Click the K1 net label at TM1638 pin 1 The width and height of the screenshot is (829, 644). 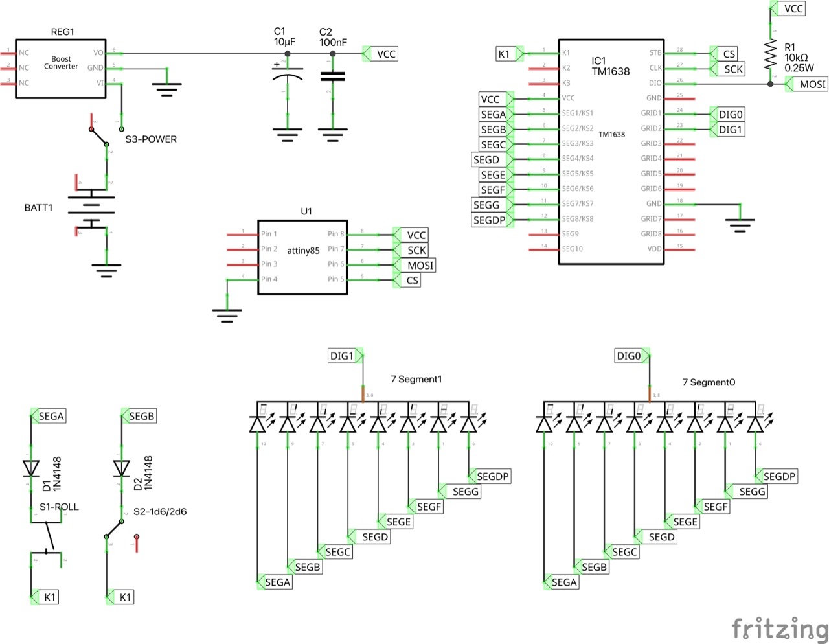coord(510,54)
